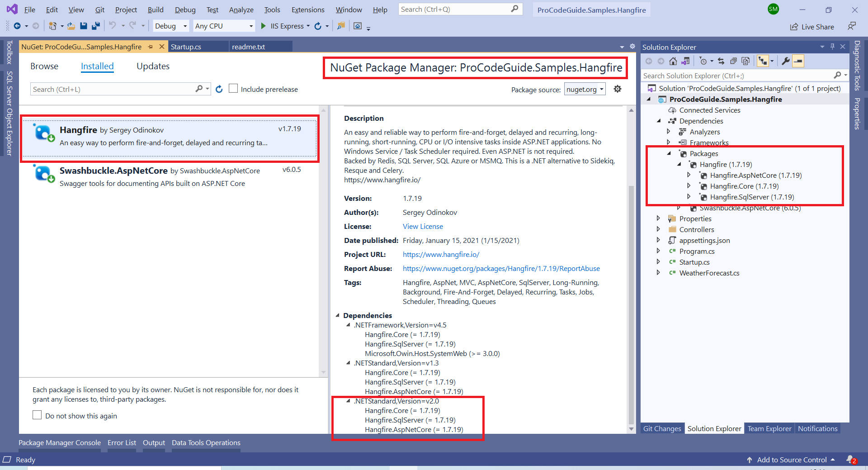Enable Include prerelease checkbox
Image resolution: width=868 pixels, height=470 pixels.
point(233,89)
